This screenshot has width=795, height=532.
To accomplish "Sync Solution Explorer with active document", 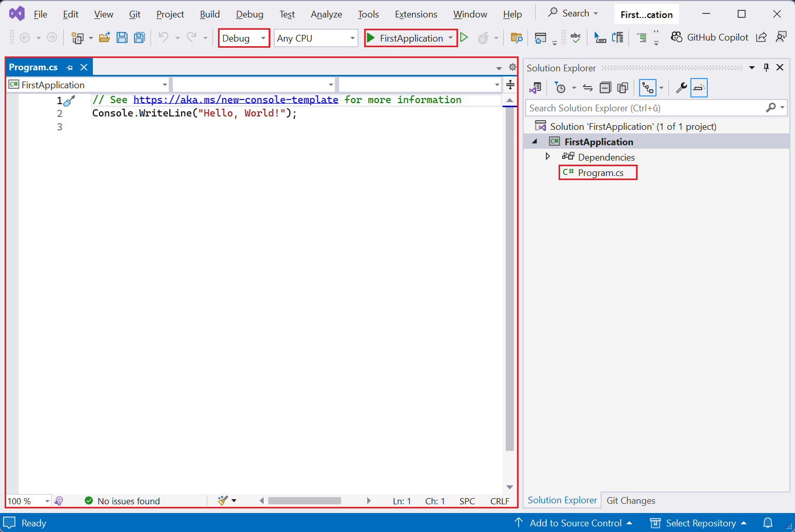I will 587,87.
